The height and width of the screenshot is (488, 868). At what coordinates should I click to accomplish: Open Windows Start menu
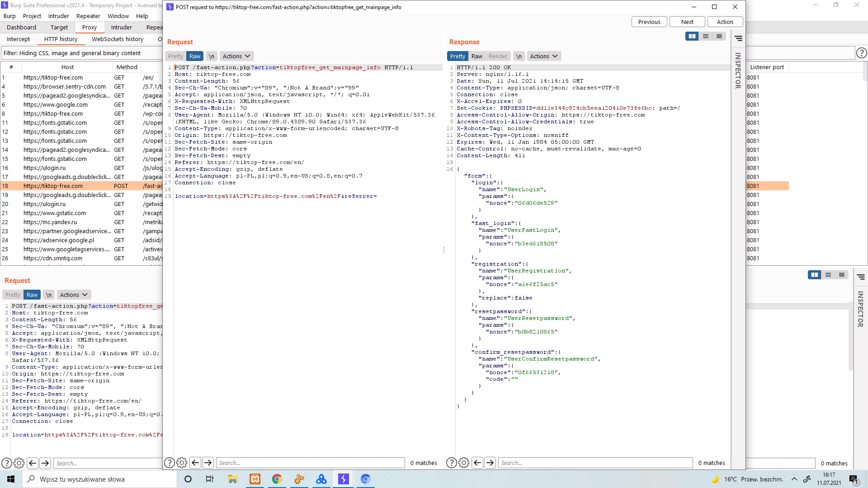click(x=11, y=479)
